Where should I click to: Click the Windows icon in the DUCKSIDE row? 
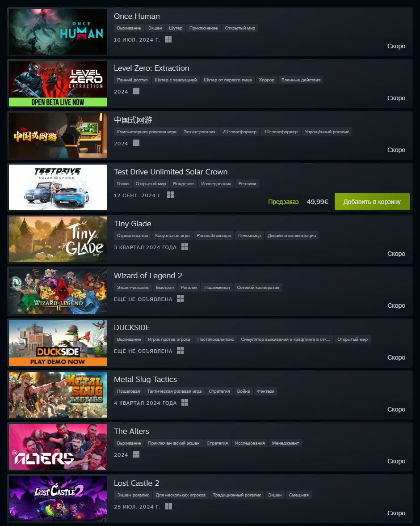click(x=181, y=351)
